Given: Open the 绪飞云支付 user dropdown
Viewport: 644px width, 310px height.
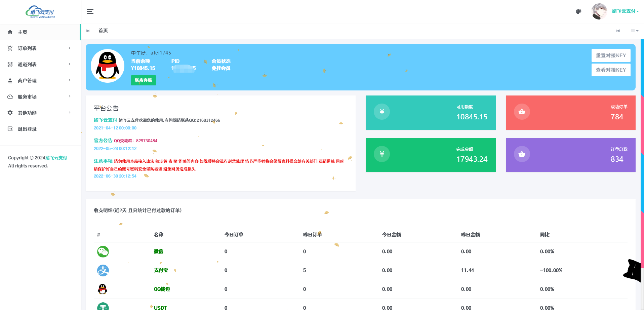Looking at the screenshot, I should click(x=625, y=11).
